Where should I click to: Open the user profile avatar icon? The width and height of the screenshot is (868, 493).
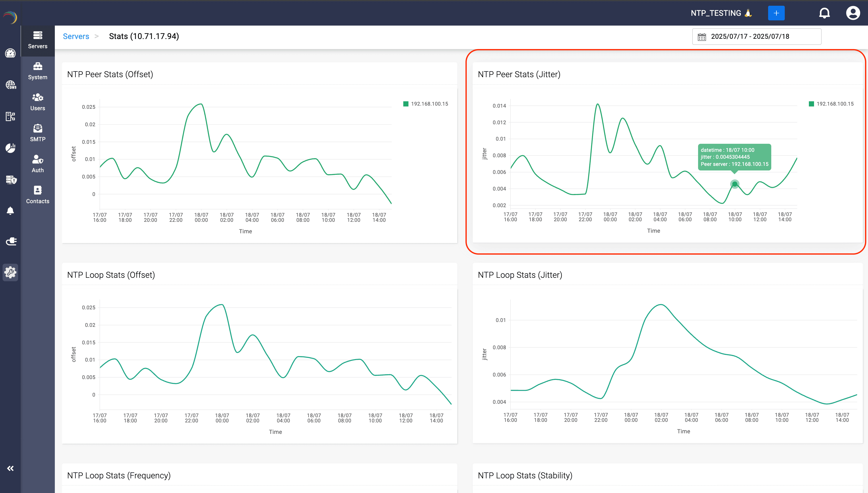click(x=852, y=13)
